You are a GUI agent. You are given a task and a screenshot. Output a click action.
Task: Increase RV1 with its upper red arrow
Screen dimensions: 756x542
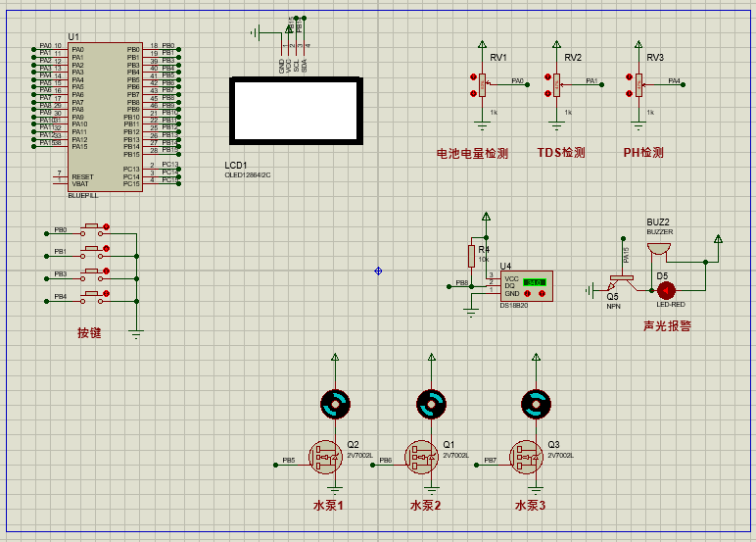tap(473, 76)
